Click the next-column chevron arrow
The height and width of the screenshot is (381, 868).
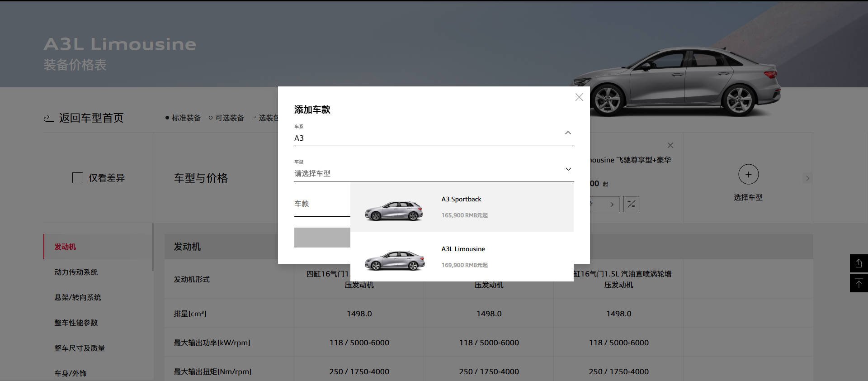pos(807,178)
